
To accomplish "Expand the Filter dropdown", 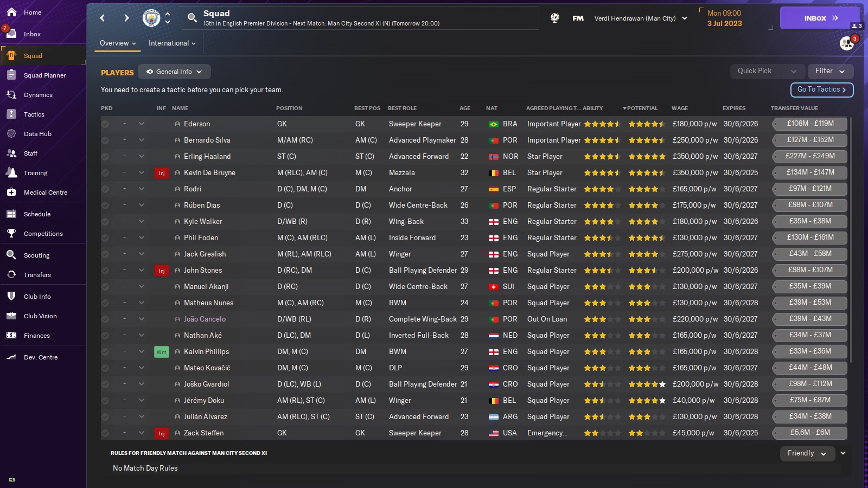I will click(x=830, y=71).
